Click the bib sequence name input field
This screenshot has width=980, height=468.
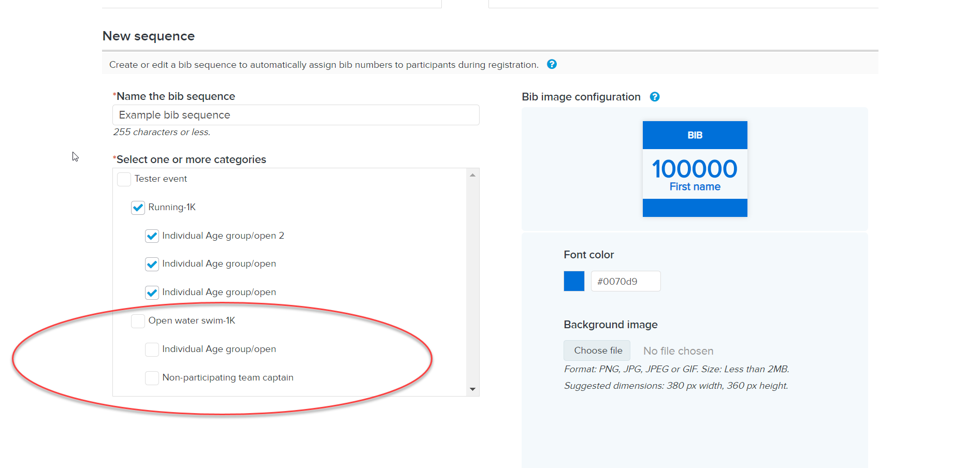296,115
